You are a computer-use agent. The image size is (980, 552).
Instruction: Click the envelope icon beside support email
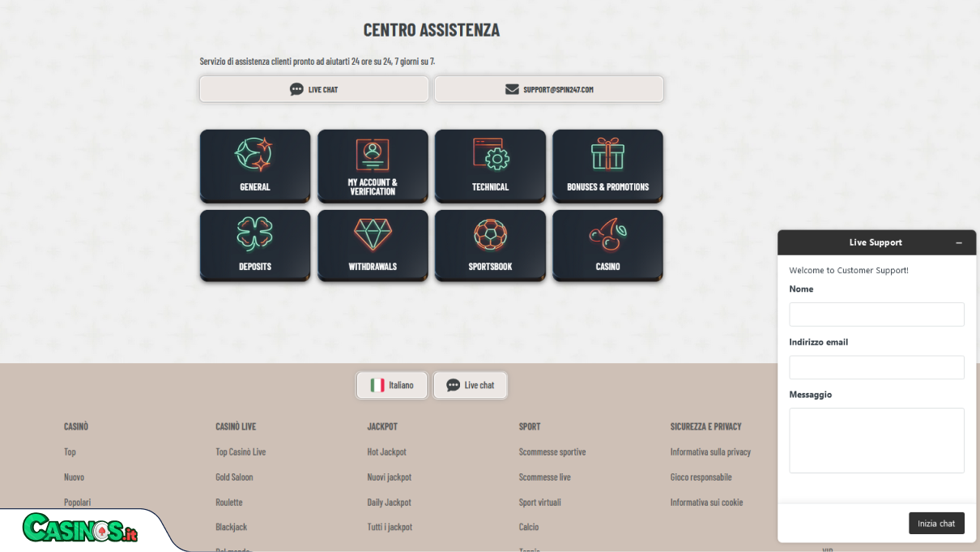[x=512, y=89]
